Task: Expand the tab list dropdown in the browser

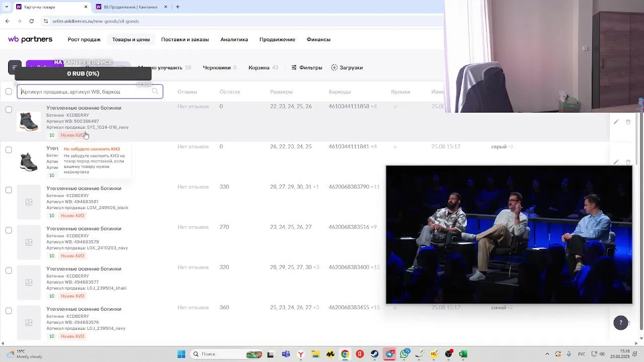Action: pos(6,7)
